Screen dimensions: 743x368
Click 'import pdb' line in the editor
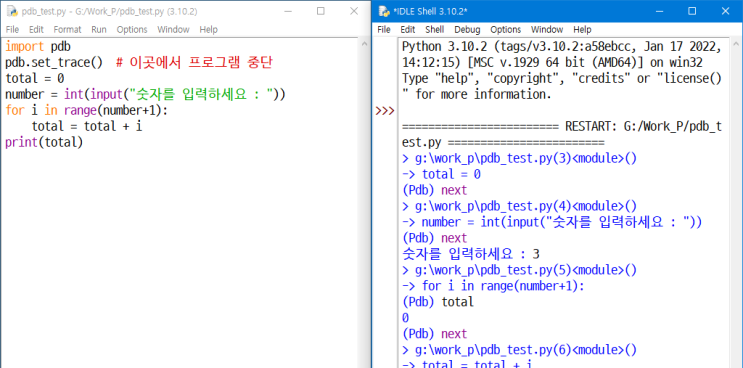pyautogui.click(x=37, y=47)
